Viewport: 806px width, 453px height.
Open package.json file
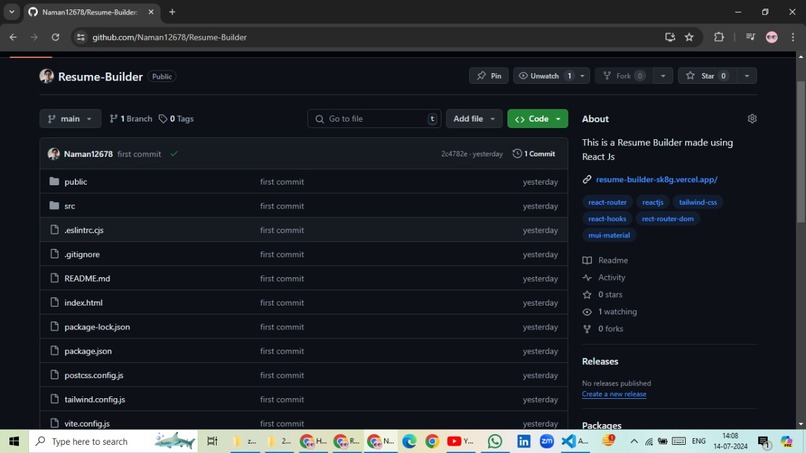tap(88, 351)
